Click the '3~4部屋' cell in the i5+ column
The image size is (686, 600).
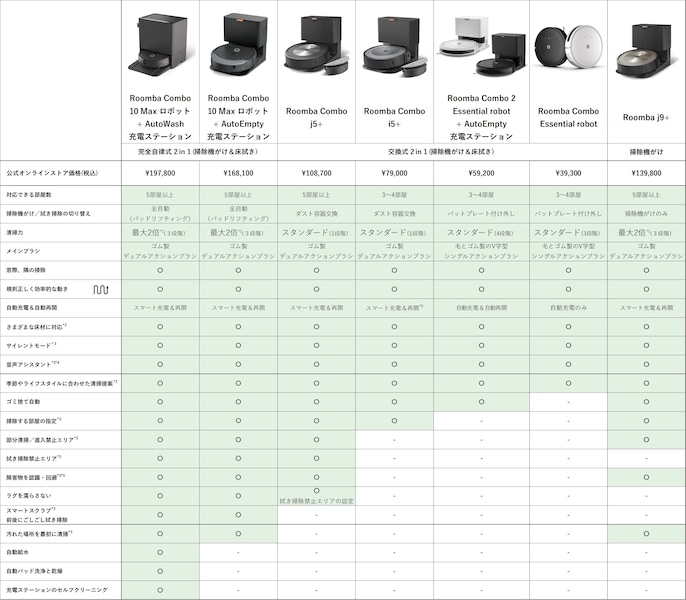(395, 195)
